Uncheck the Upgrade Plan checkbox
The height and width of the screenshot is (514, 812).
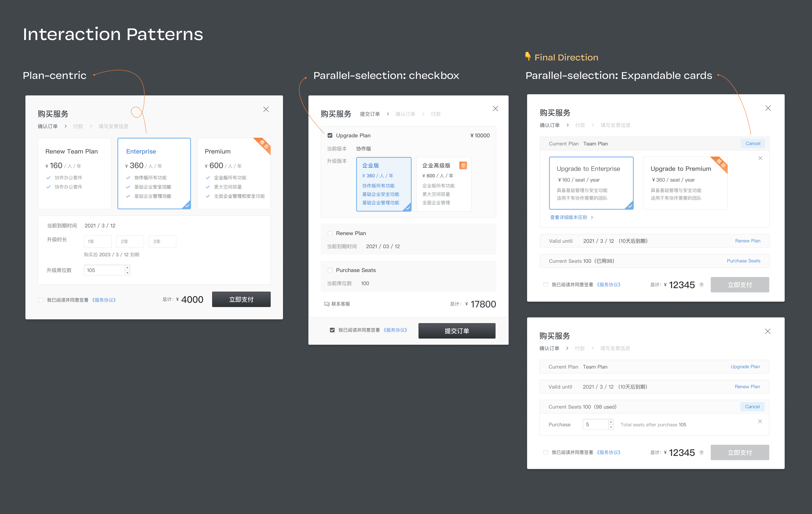tap(330, 135)
